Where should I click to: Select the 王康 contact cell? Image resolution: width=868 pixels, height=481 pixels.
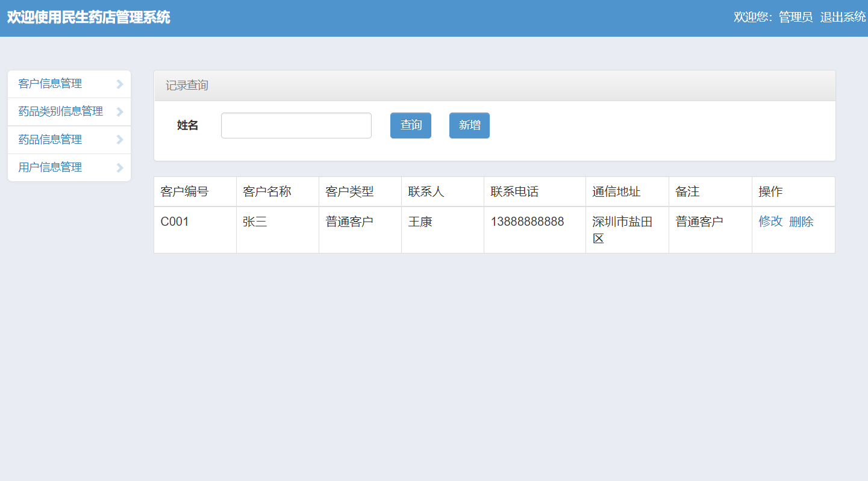coord(443,230)
